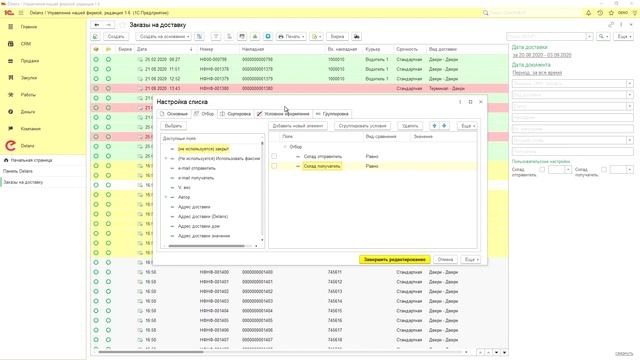Open Работы section in the sidebar
The width and height of the screenshot is (640, 360).
(28, 95)
